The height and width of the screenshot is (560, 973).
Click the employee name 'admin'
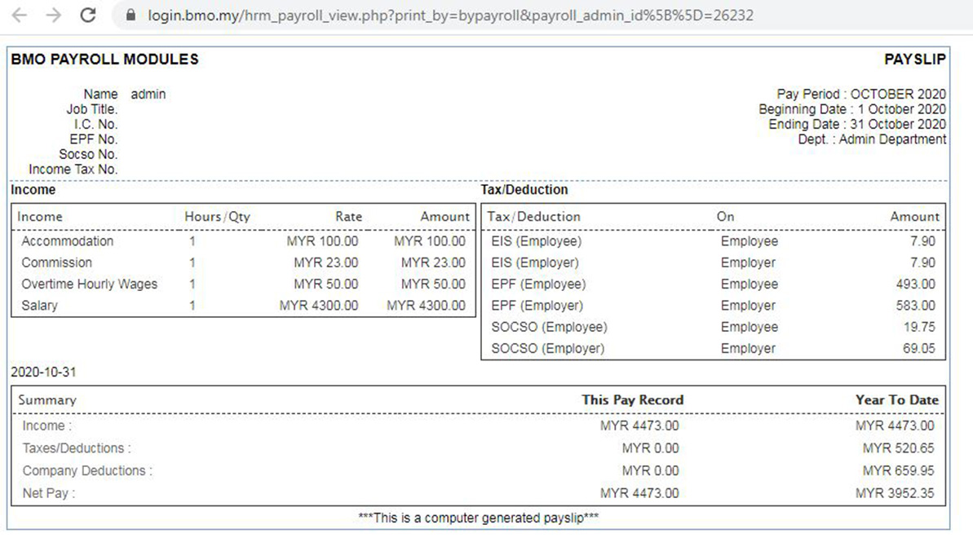(x=148, y=95)
